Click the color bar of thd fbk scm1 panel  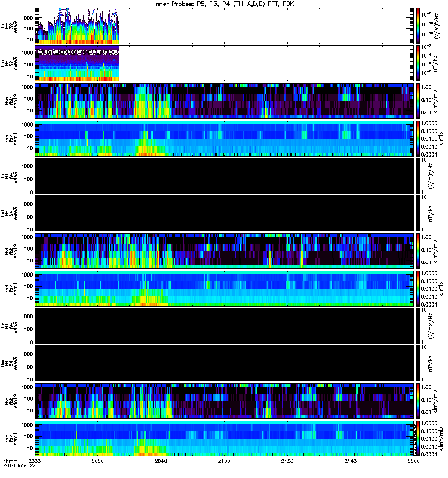(418, 289)
